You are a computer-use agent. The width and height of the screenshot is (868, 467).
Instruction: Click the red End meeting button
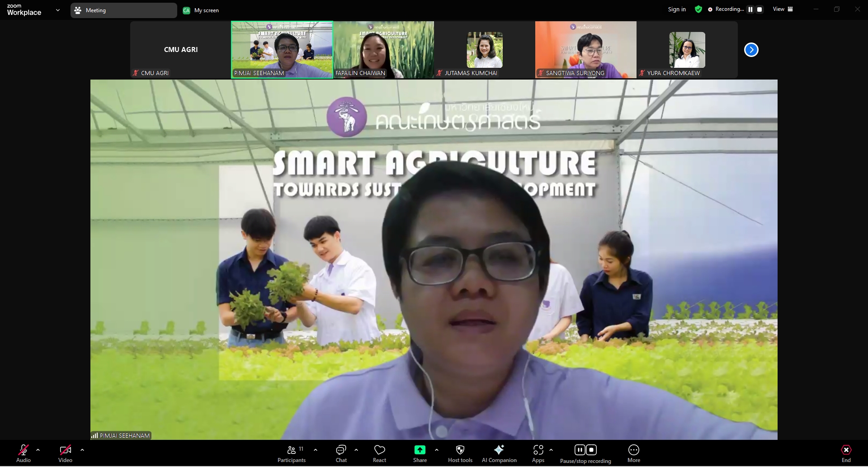[846, 453]
